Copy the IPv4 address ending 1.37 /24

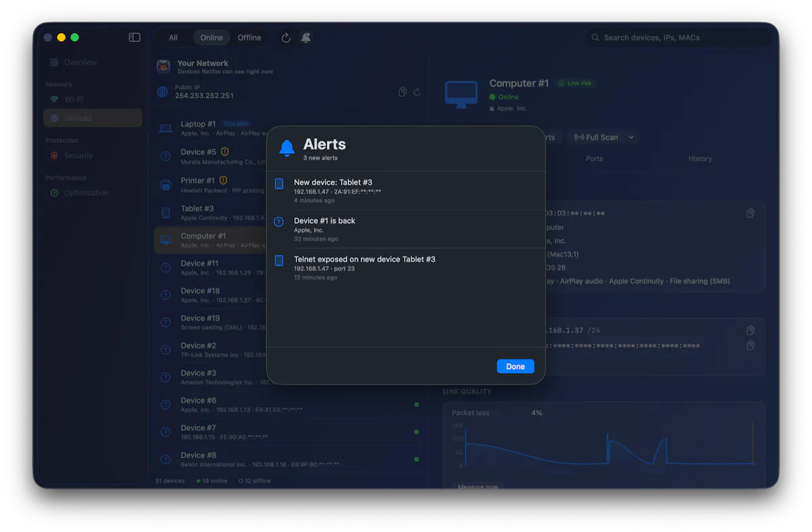click(750, 330)
